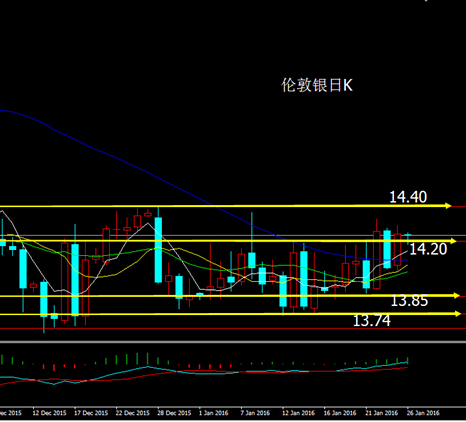Click the 21 Jan 2016 date label

[382, 413]
